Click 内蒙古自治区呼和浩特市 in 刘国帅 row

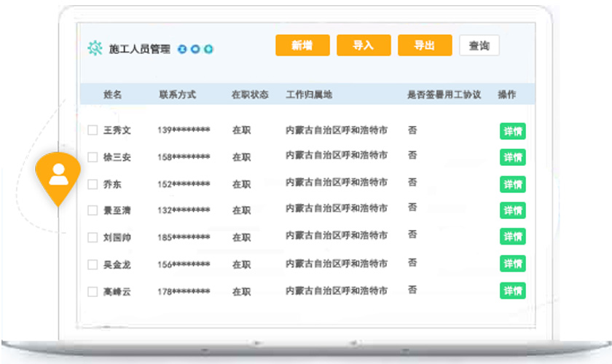coord(337,236)
